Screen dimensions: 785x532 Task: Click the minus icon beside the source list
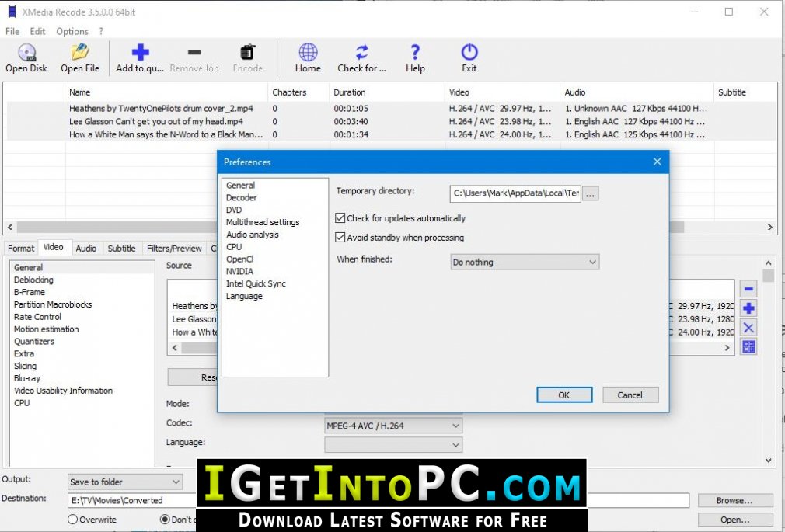point(748,289)
